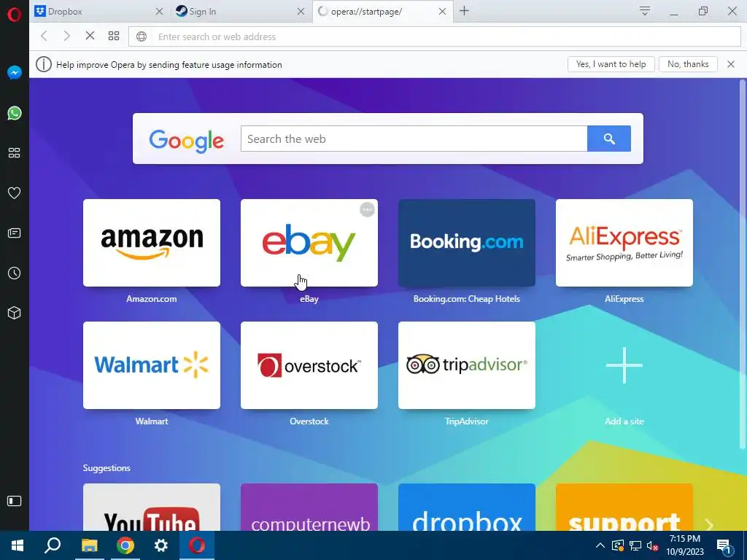
Task: Click the page vertical scrollbar
Action: coord(742,264)
